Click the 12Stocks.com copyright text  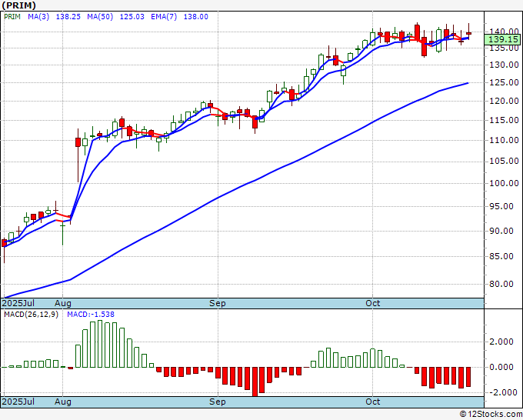tap(491, 415)
